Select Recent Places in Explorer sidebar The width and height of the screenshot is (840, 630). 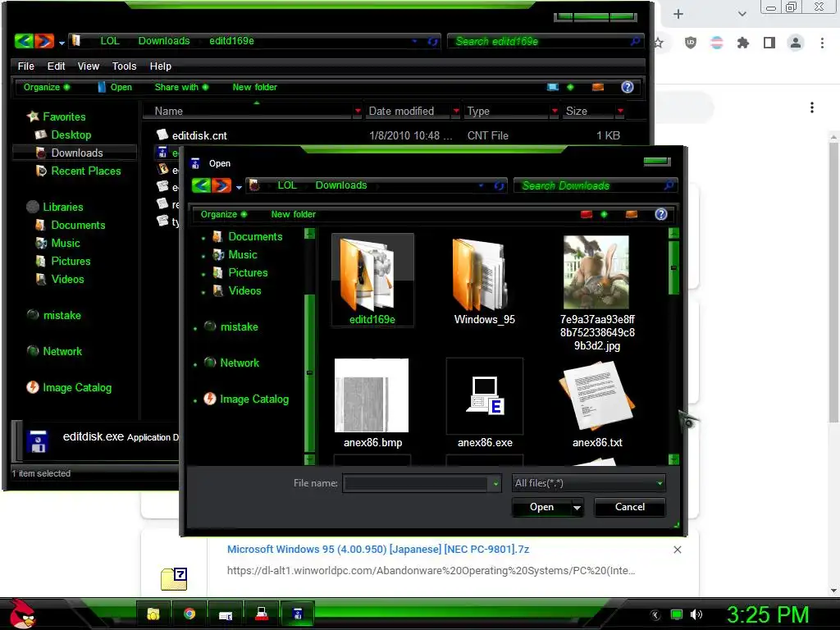85,171
